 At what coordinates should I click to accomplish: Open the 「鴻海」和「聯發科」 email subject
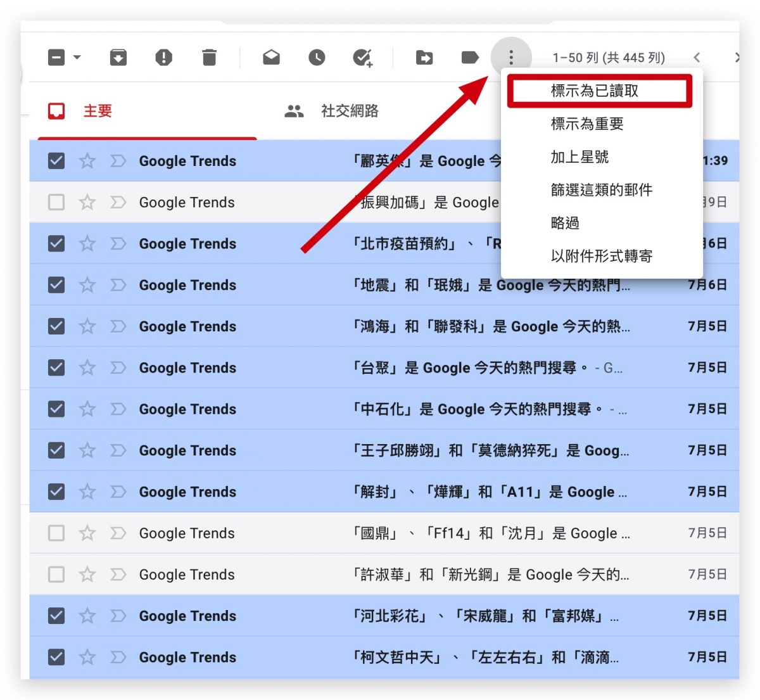490,326
